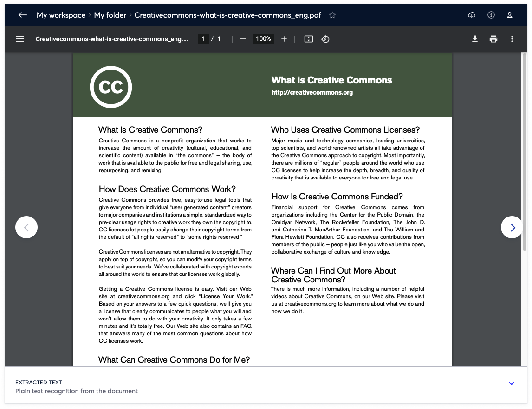This screenshot has height=409, width=532.
Task: Zoom in with the plus button
Action: [x=284, y=39]
